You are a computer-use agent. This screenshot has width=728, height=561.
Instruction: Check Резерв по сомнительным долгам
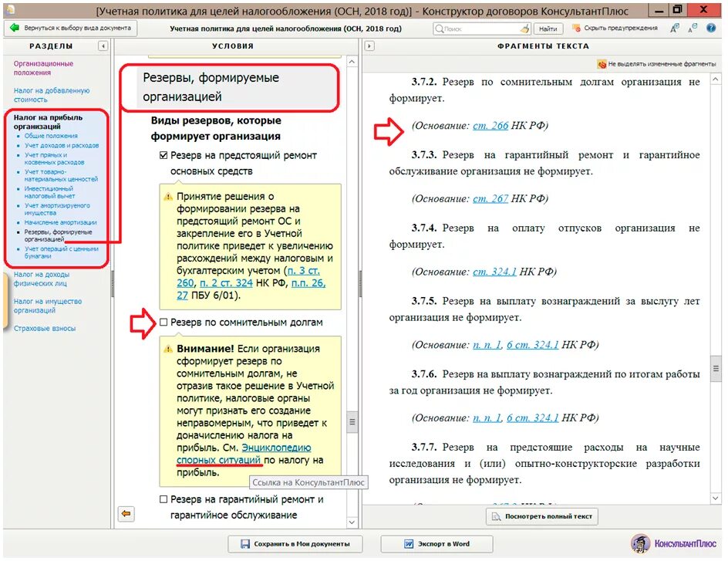tap(163, 322)
